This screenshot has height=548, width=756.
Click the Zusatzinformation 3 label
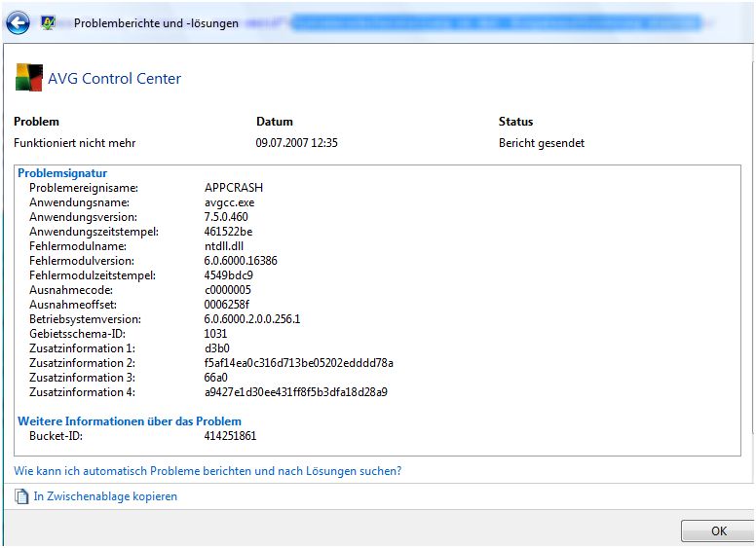click(82, 378)
